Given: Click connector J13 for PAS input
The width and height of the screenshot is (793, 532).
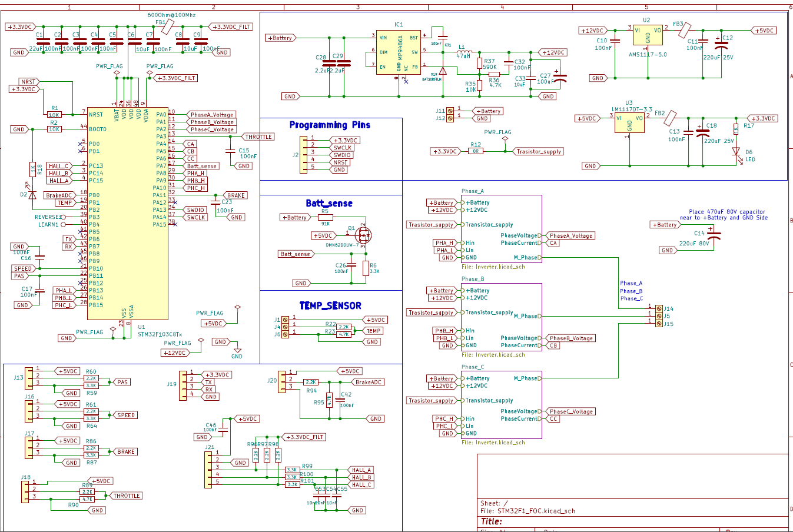Looking at the screenshot, I should coord(28,378).
